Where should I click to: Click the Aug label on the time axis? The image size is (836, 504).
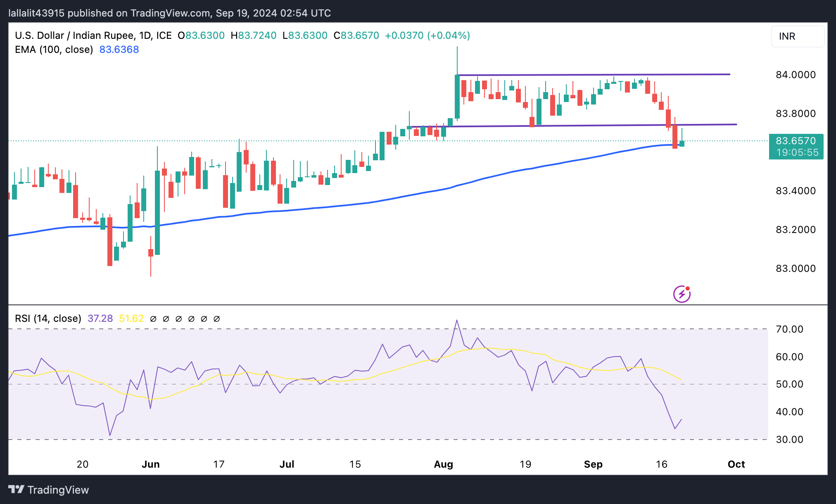pos(443,464)
